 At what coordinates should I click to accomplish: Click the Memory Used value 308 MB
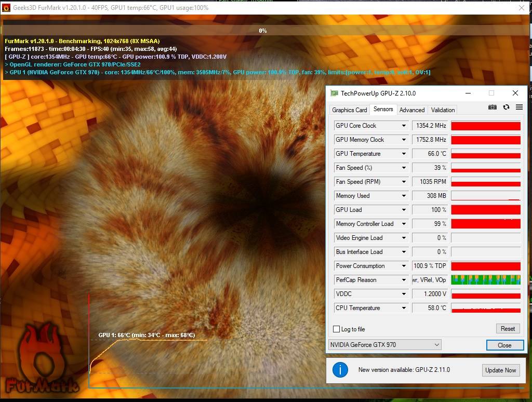click(430, 196)
